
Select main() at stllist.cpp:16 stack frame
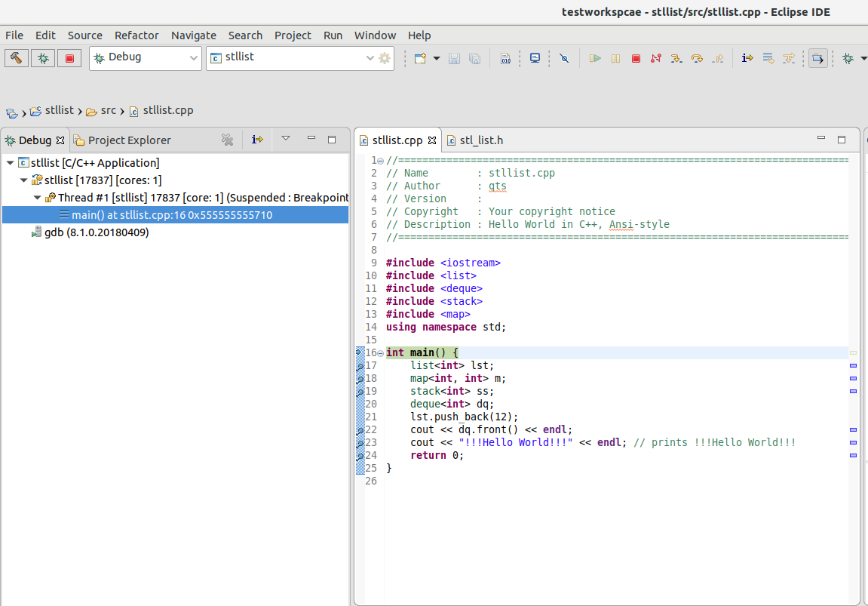pyautogui.click(x=176, y=215)
